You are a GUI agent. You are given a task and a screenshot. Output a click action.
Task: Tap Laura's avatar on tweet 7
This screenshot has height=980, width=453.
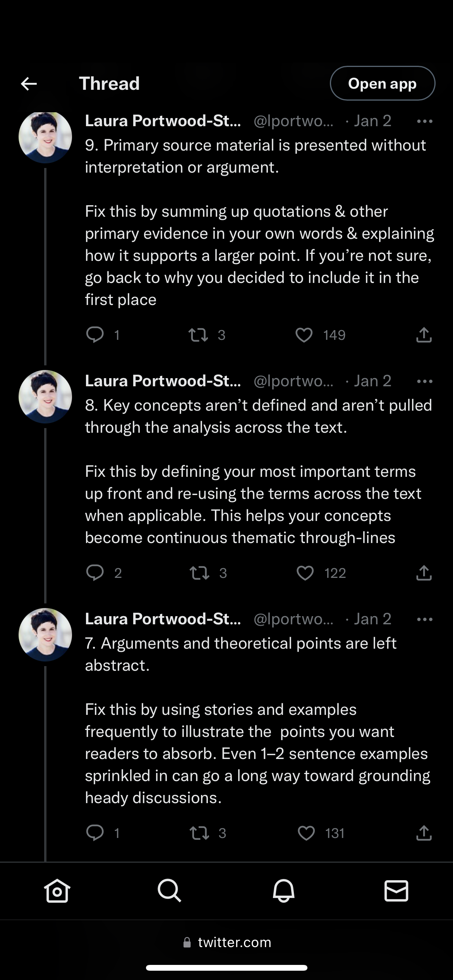[x=45, y=634]
